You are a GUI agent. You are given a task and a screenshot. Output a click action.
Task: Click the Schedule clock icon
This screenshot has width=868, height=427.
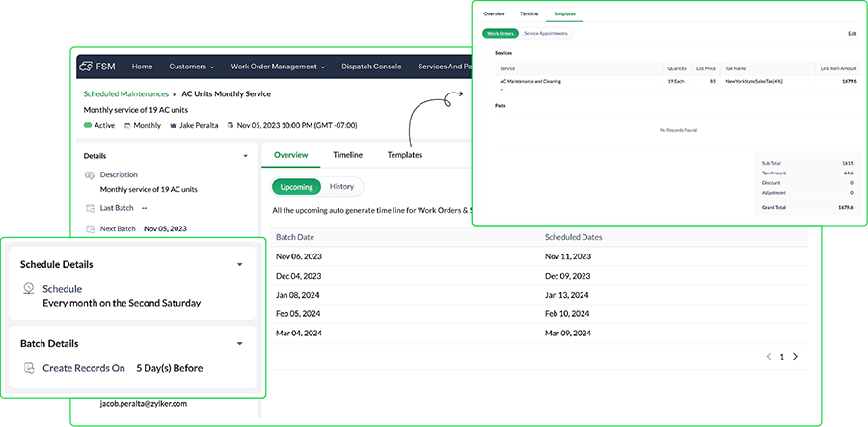(x=30, y=289)
